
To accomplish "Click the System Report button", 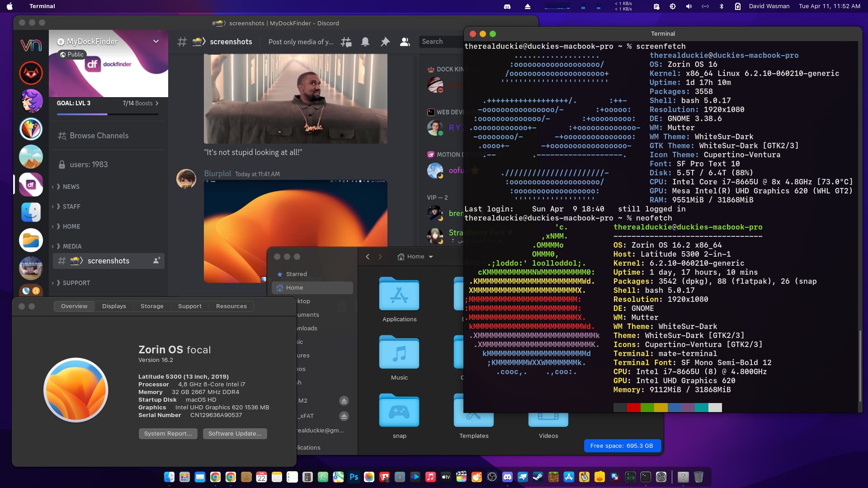I will coord(168,434).
